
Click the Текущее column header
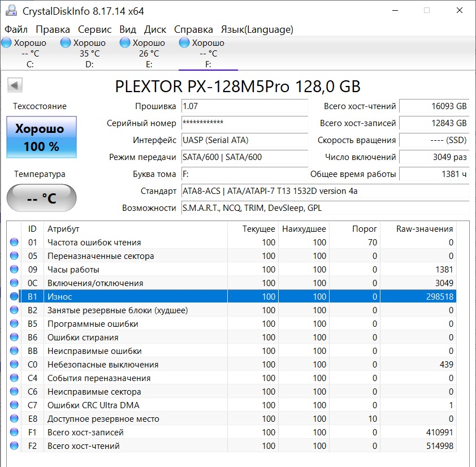coord(253,229)
